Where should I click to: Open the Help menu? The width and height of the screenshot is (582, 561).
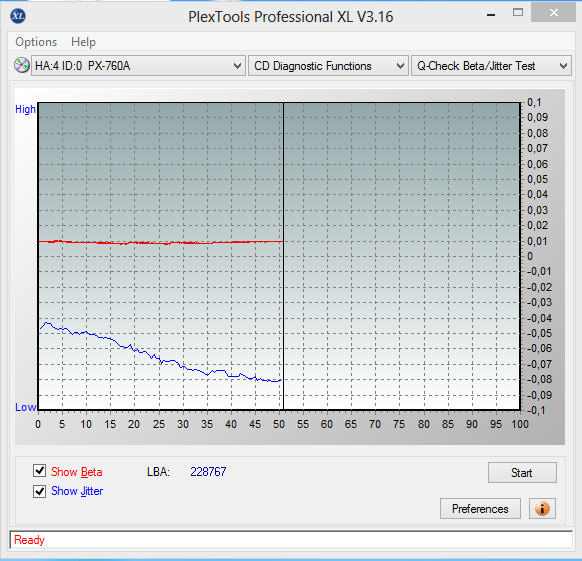click(x=83, y=42)
